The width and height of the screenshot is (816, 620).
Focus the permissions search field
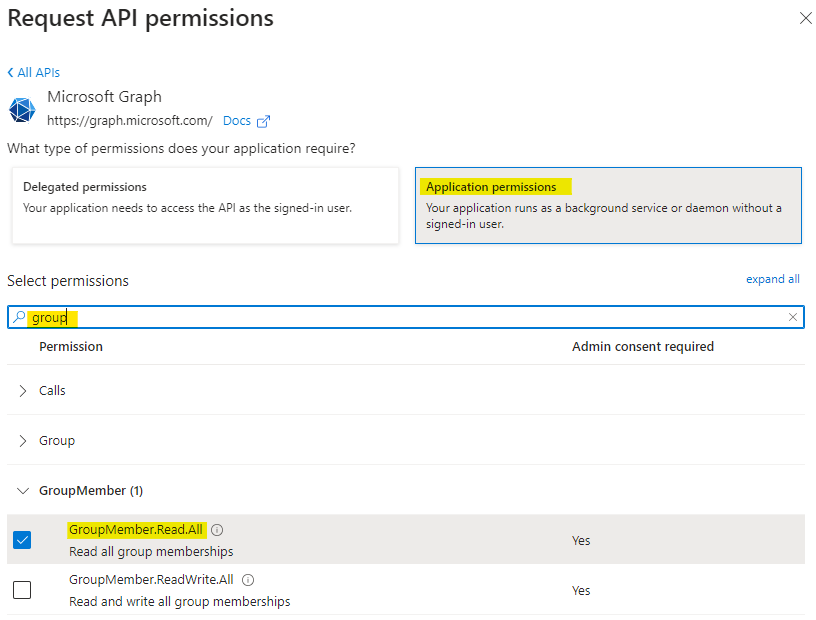(x=406, y=317)
